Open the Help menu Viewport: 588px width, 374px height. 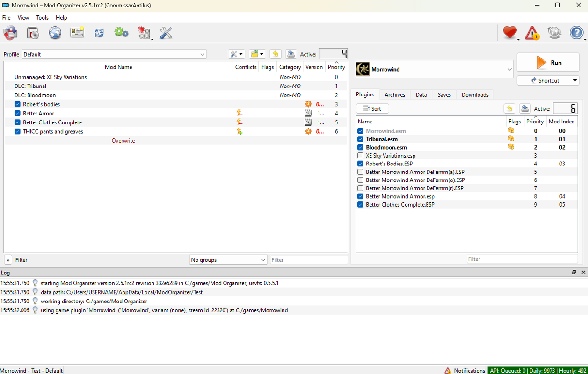61,18
